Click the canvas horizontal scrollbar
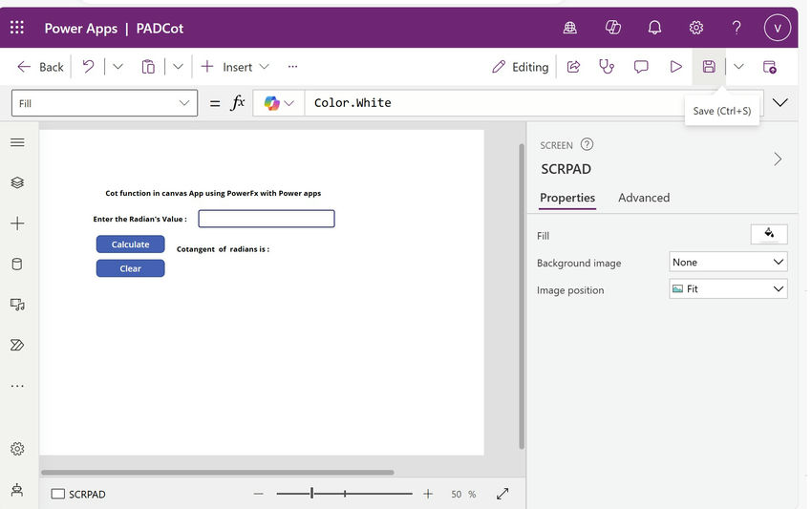 (218, 473)
